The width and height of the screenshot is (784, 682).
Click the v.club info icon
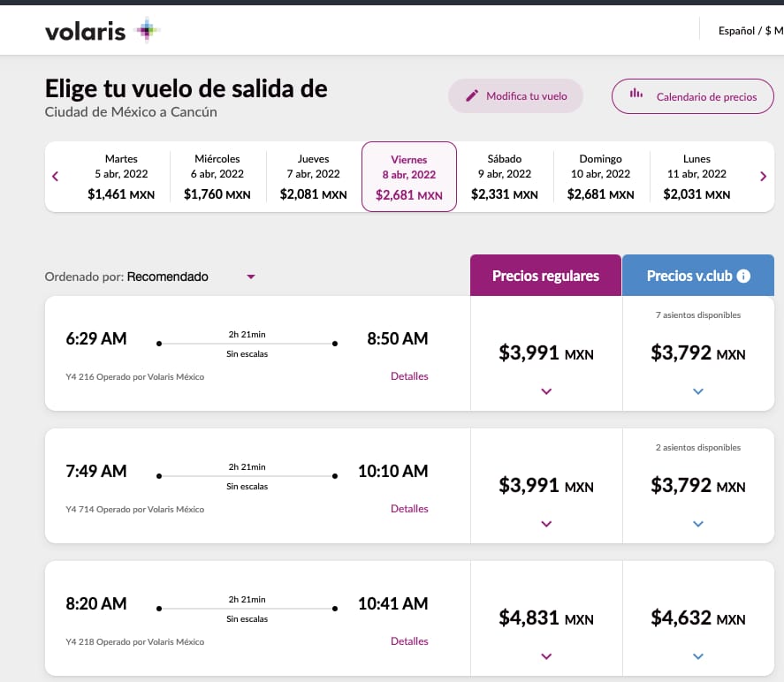click(743, 276)
